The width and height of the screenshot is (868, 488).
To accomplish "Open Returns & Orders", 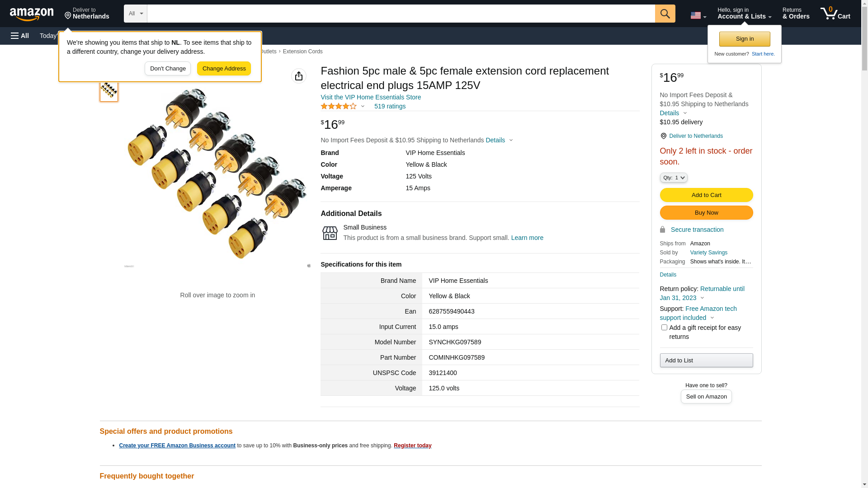I will (796, 14).
